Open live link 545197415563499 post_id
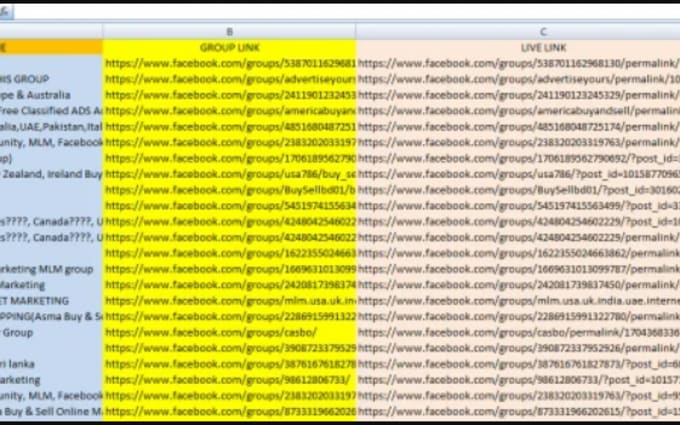 518,206
